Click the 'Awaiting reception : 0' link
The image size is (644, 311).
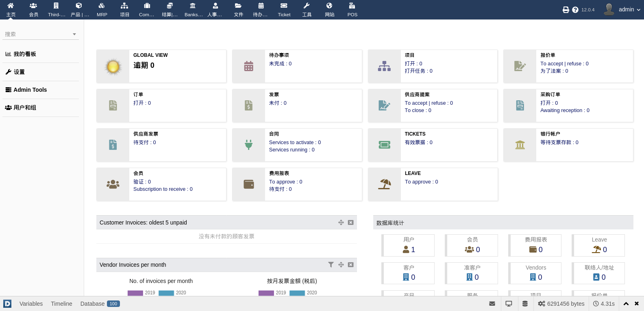point(565,110)
